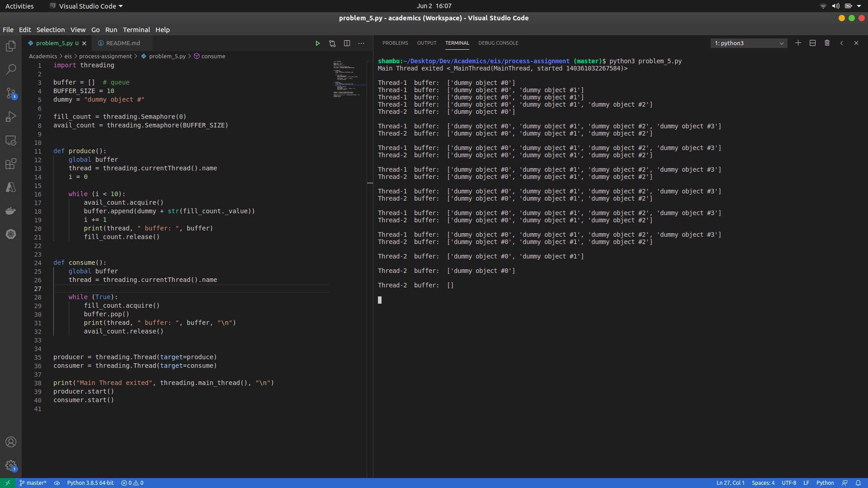Open the Manage gear menu
The image size is (868, 488).
(x=11, y=465)
